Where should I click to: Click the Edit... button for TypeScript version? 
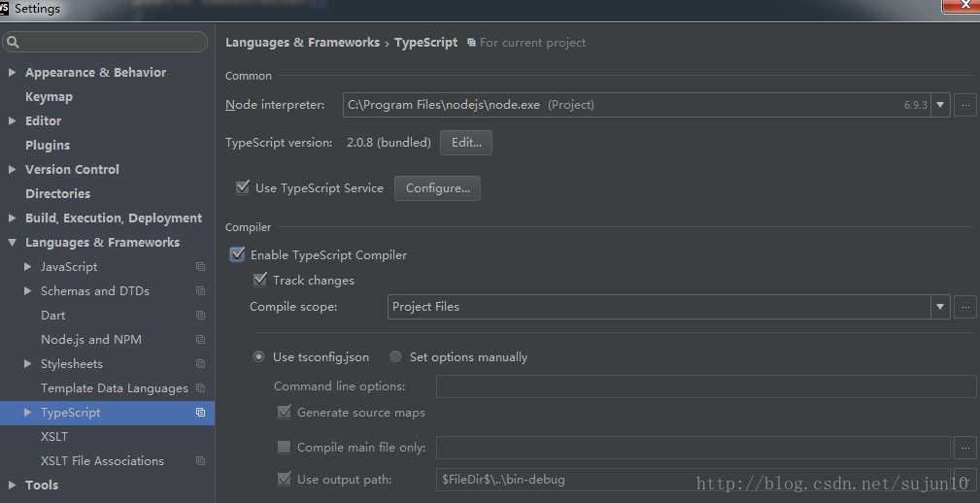(466, 143)
